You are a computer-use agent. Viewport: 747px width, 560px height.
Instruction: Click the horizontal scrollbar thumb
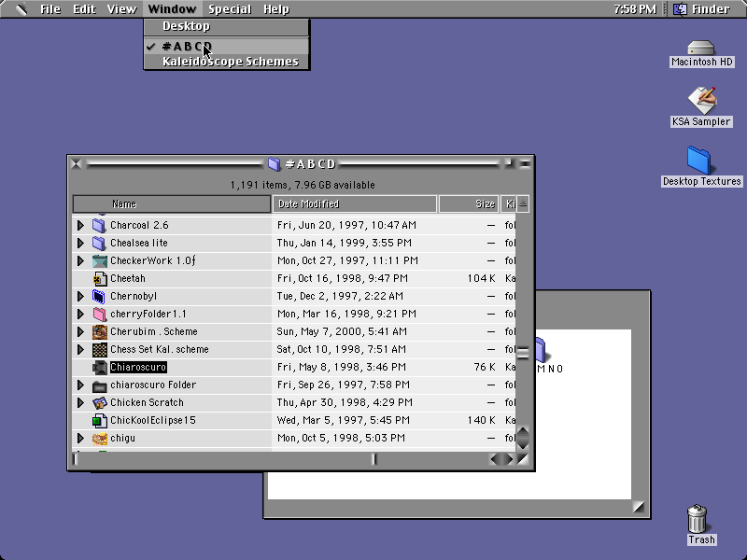click(374, 459)
